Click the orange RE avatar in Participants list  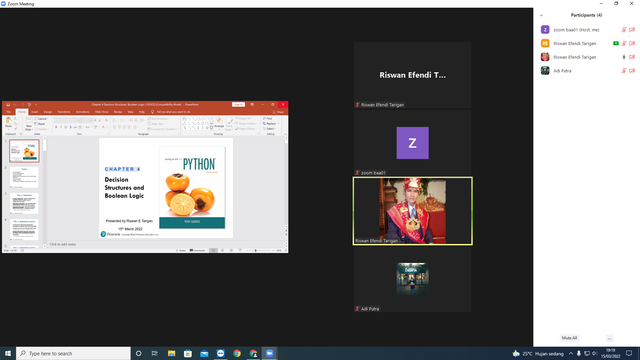click(545, 43)
